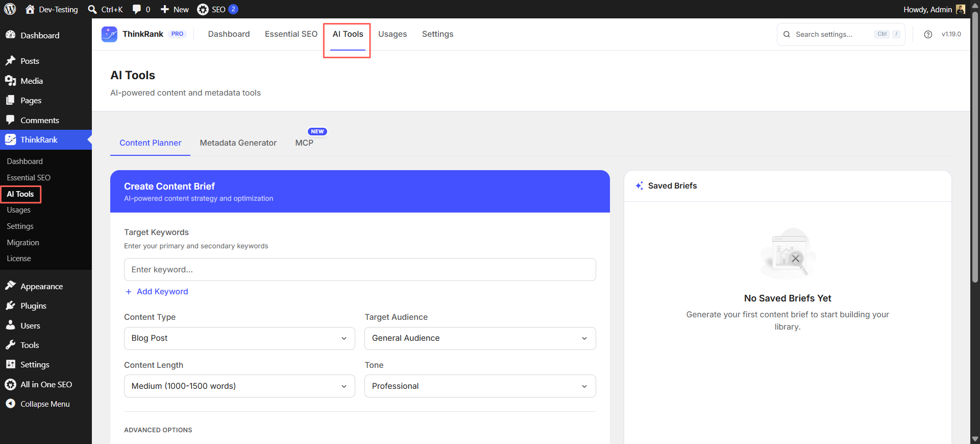Click the ThinkRank logo icon
980x444 pixels.
[x=109, y=34]
